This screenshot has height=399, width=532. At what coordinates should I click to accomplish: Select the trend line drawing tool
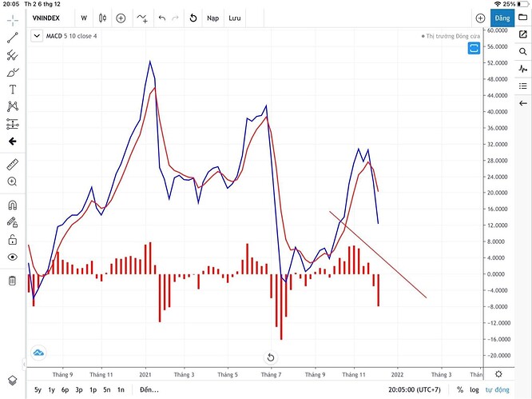[13, 38]
